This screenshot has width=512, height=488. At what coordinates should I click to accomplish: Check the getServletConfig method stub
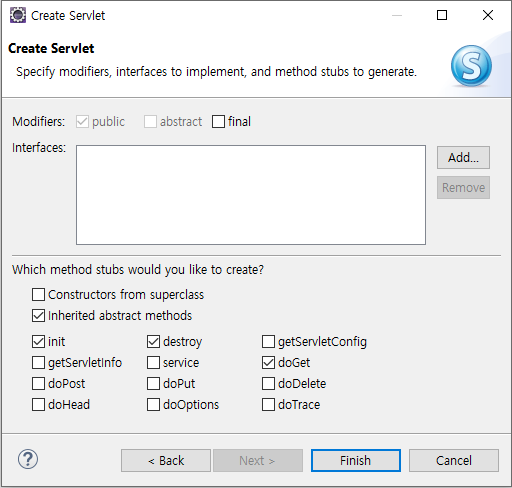pos(268,342)
